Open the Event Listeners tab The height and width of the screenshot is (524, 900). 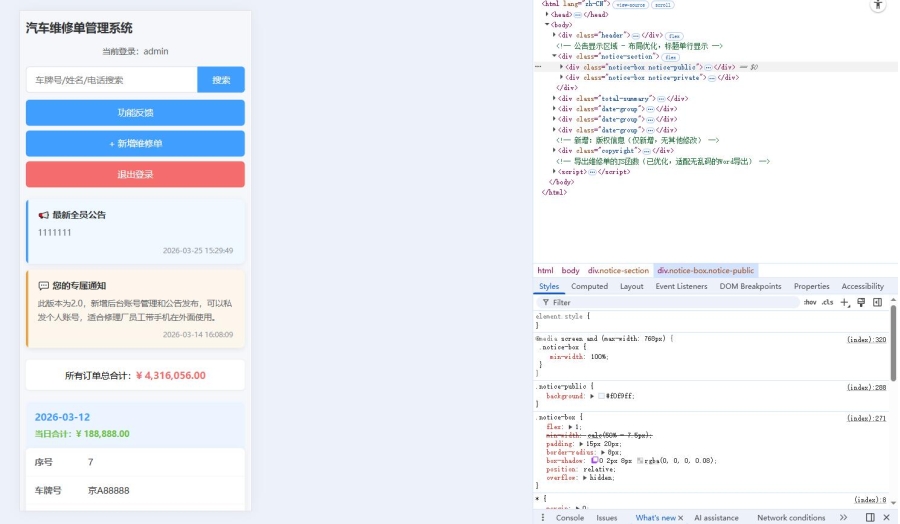click(x=681, y=286)
